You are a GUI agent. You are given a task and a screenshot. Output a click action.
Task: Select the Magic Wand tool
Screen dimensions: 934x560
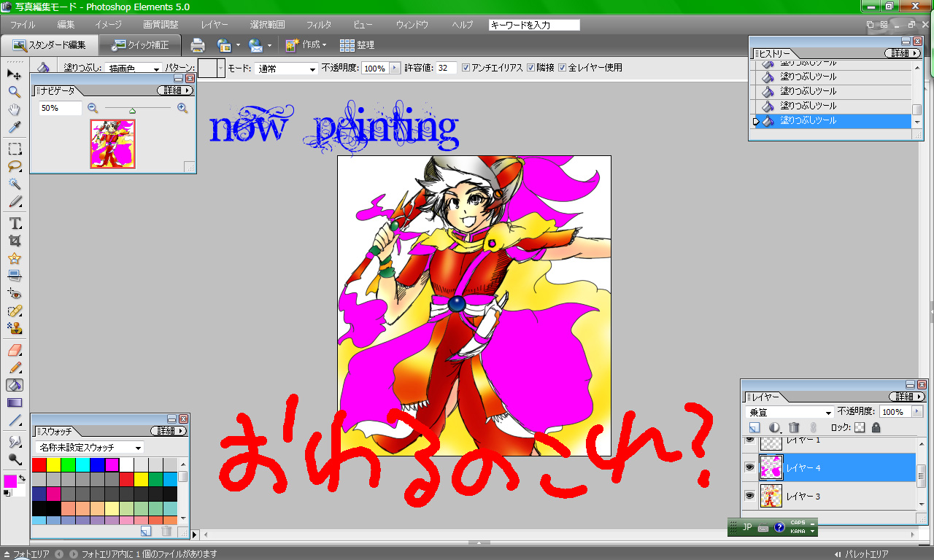(14, 184)
